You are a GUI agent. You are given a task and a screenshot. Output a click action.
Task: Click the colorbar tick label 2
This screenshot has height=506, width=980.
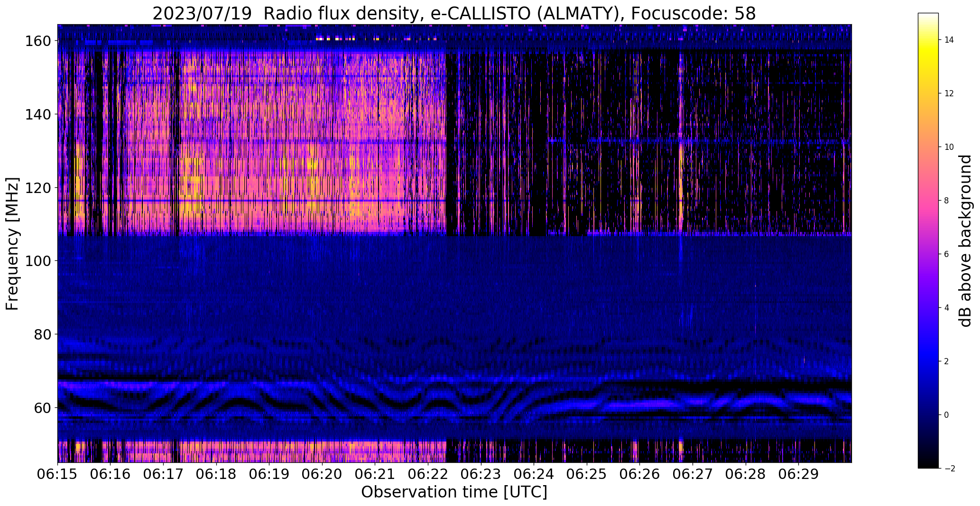click(x=946, y=361)
